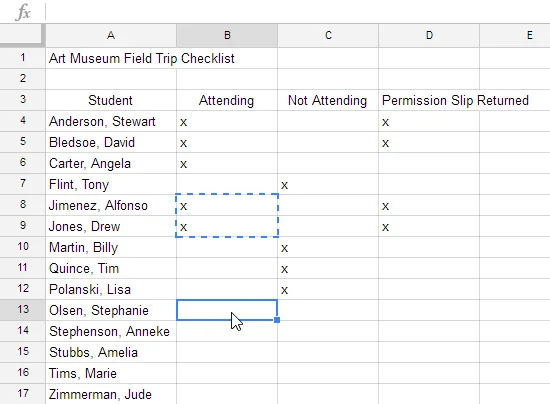This screenshot has height=404, width=550.
Task: Select row 7 header
Action: (23, 184)
